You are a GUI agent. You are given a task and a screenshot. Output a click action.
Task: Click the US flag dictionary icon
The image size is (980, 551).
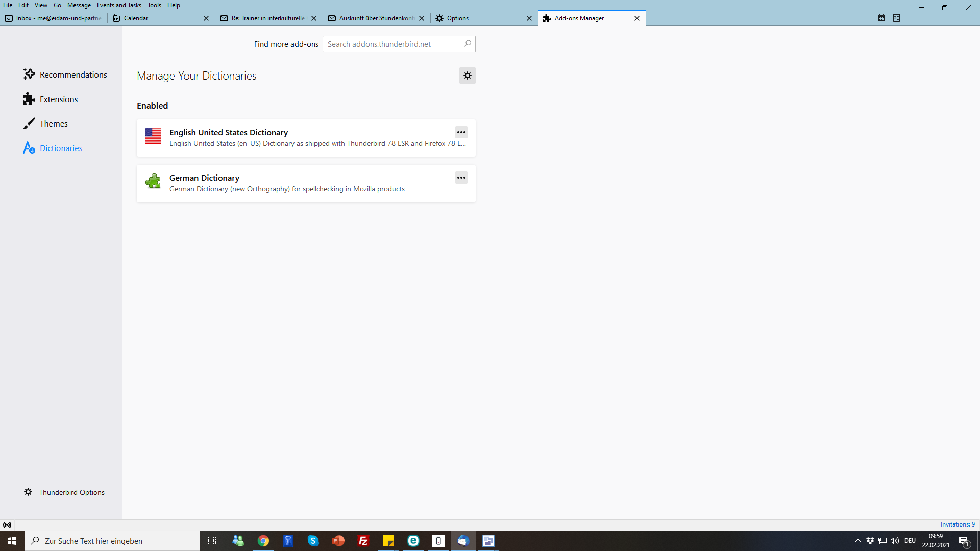pyautogui.click(x=153, y=136)
